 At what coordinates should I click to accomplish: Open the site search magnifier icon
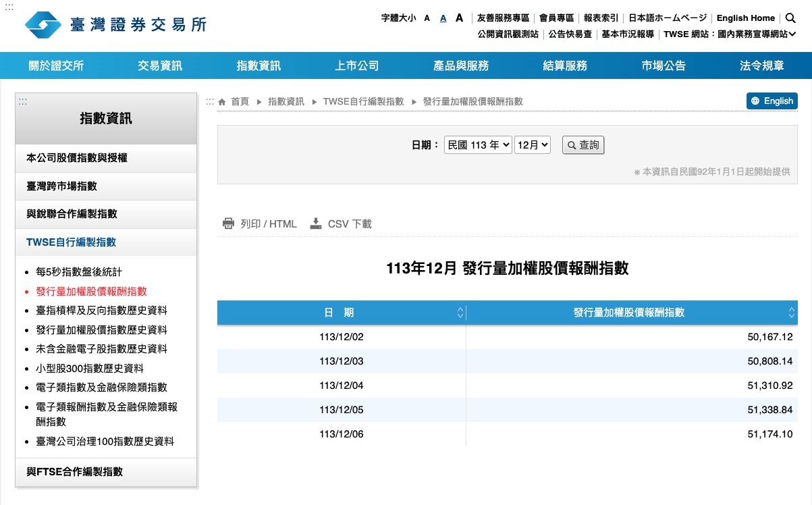click(790, 18)
